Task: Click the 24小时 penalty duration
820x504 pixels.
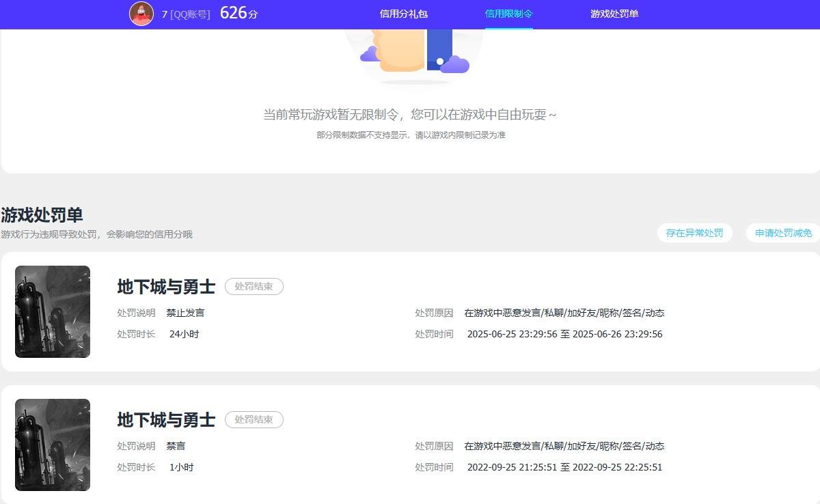Action: [184, 335]
